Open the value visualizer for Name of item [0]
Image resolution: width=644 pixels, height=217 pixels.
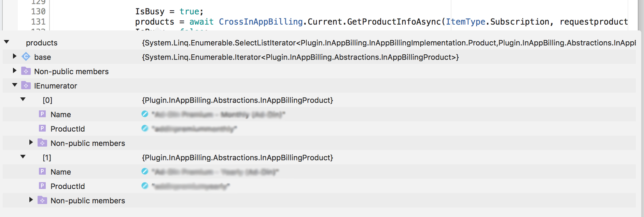tap(145, 114)
